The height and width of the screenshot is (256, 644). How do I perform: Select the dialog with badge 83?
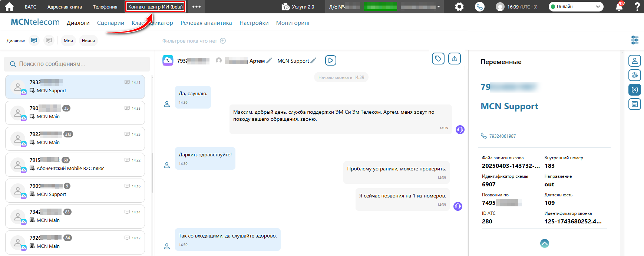point(75,217)
